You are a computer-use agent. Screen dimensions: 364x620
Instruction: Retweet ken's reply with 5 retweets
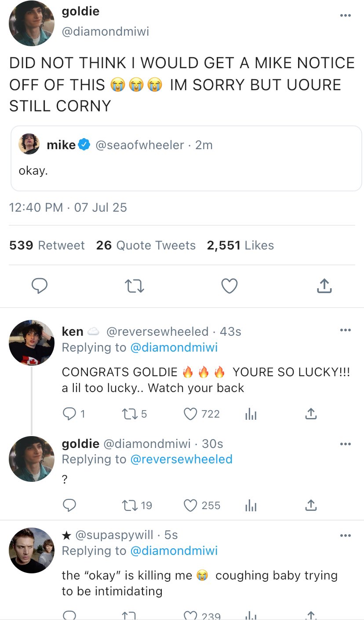(x=128, y=414)
